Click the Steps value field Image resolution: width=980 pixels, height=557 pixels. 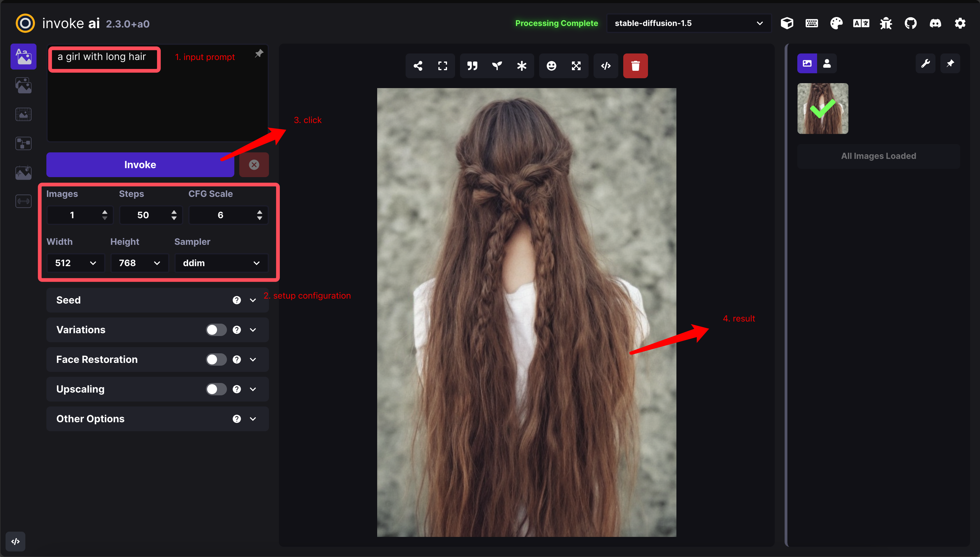pyautogui.click(x=144, y=215)
